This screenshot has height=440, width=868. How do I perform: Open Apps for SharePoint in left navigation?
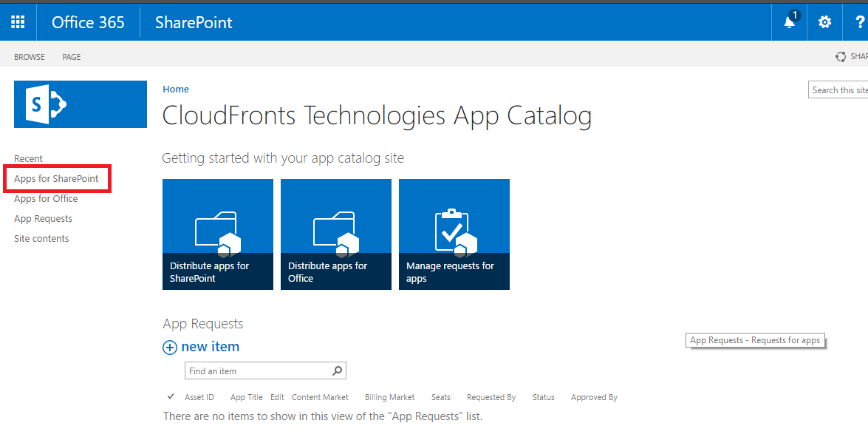(x=56, y=178)
